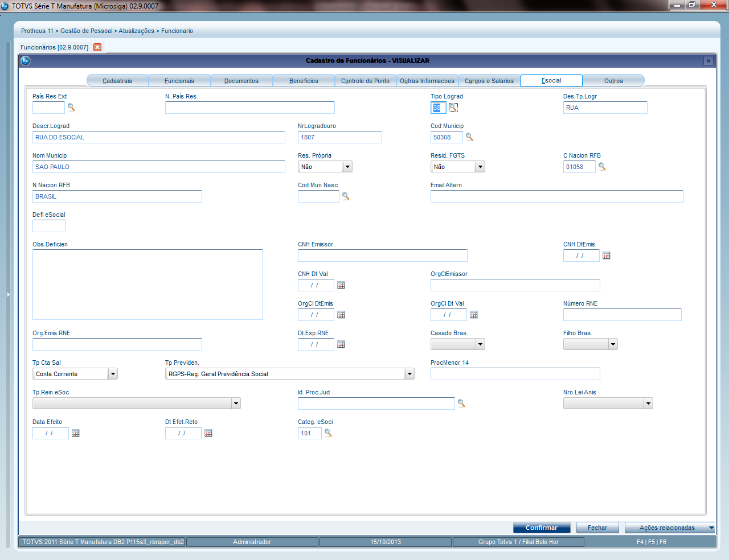Click the ProcMenor 14 input field
Image resolution: width=729 pixels, height=560 pixels.
[515, 374]
